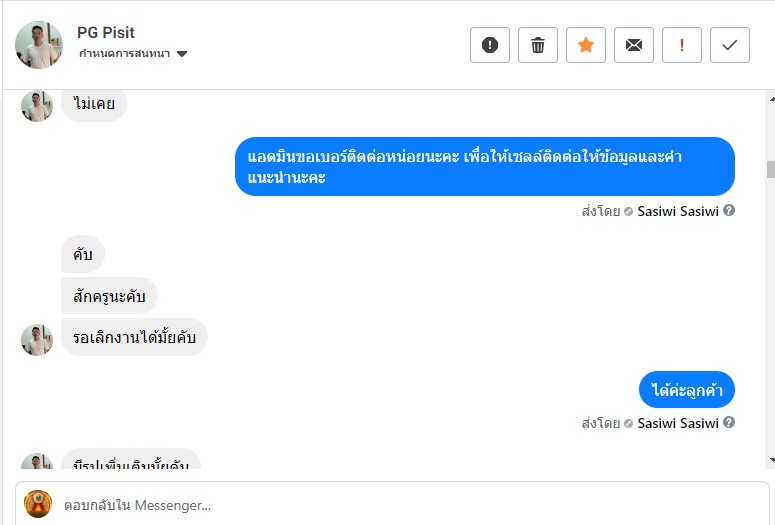The width and height of the screenshot is (775, 525).
Task: Mark conversation as spam using exclamation circle icon
Action: pos(490,45)
